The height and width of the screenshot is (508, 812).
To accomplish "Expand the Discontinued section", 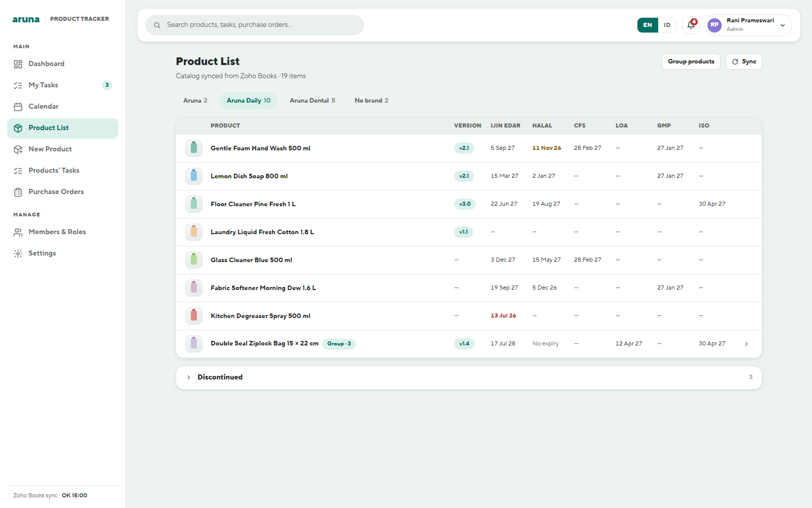I will [x=469, y=377].
